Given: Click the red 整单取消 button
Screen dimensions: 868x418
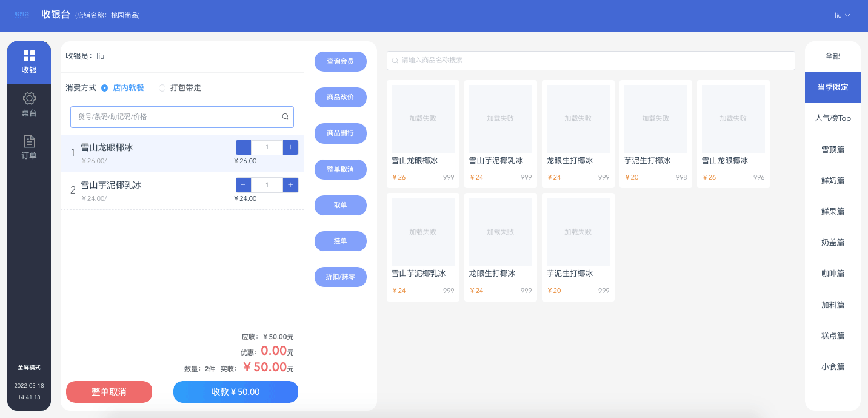Looking at the screenshot, I should pos(109,392).
